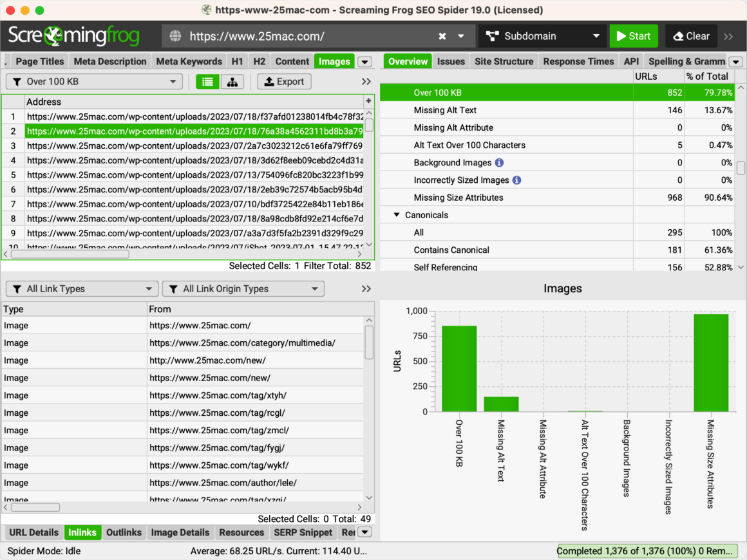The width and height of the screenshot is (747, 560).
Task: Switch to the API tab
Action: 631,61
